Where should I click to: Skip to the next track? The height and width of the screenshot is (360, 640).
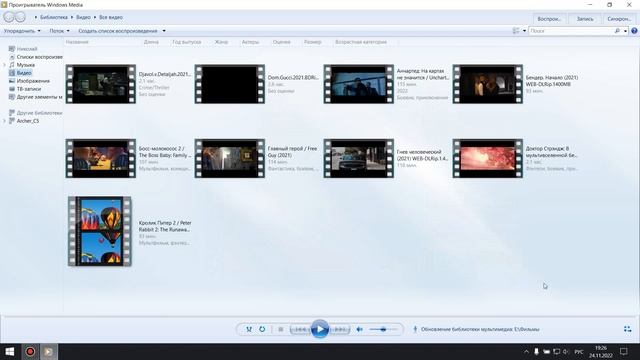tap(340, 329)
